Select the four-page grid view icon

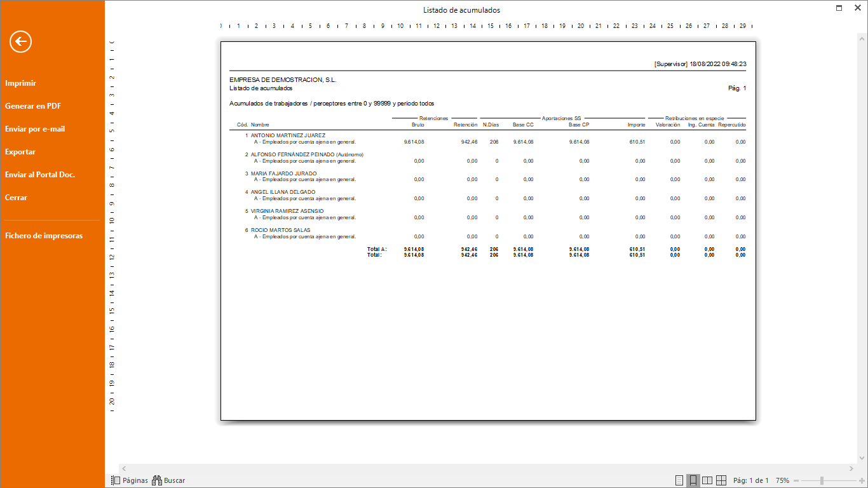click(721, 480)
